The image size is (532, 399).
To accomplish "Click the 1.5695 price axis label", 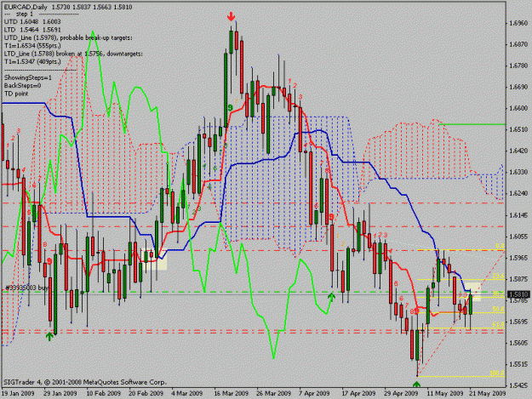I will 518,322.
